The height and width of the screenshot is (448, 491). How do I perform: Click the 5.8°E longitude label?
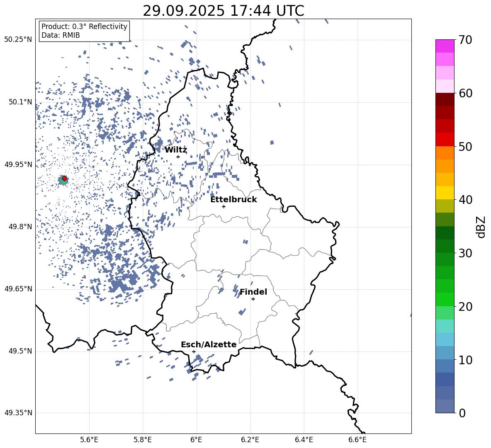coord(143,440)
